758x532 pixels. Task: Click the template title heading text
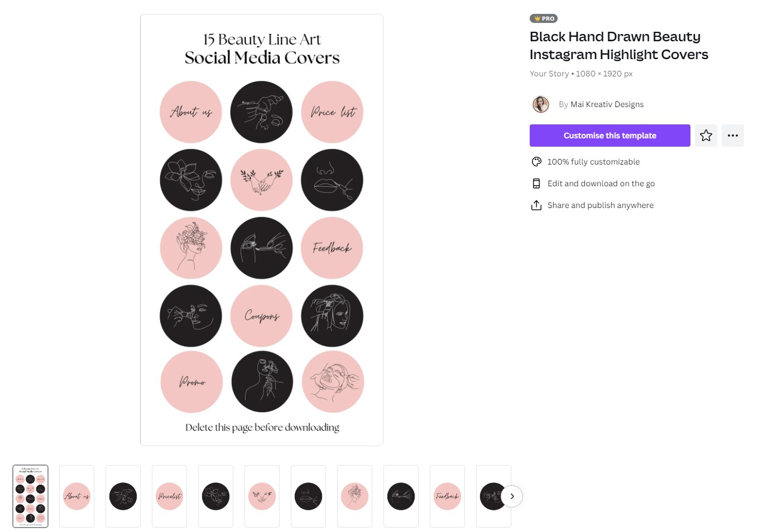pyautogui.click(x=619, y=45)
